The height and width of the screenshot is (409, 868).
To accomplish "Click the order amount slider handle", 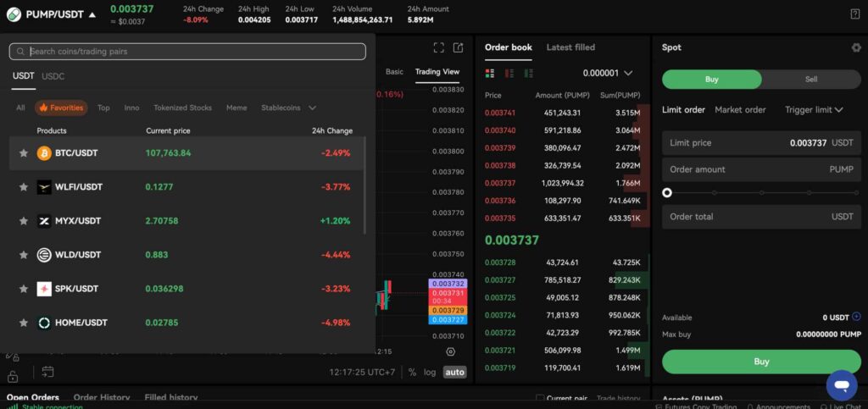I will pos(667,193).
